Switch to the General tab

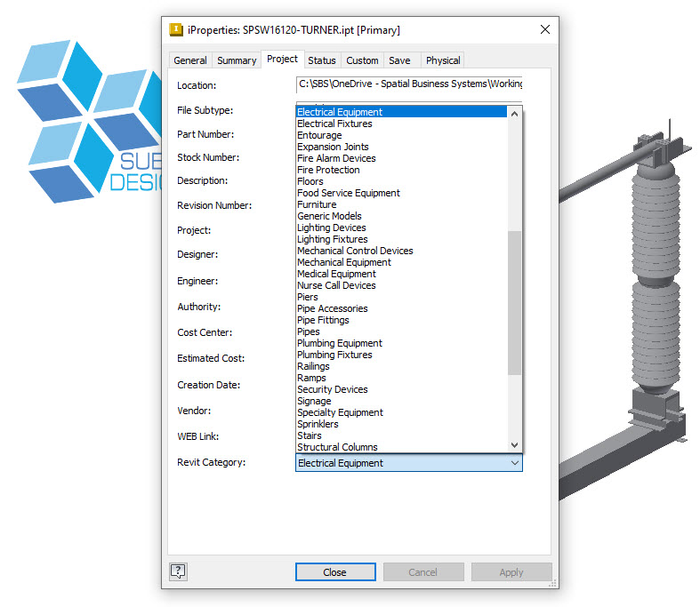coord(190,60)
